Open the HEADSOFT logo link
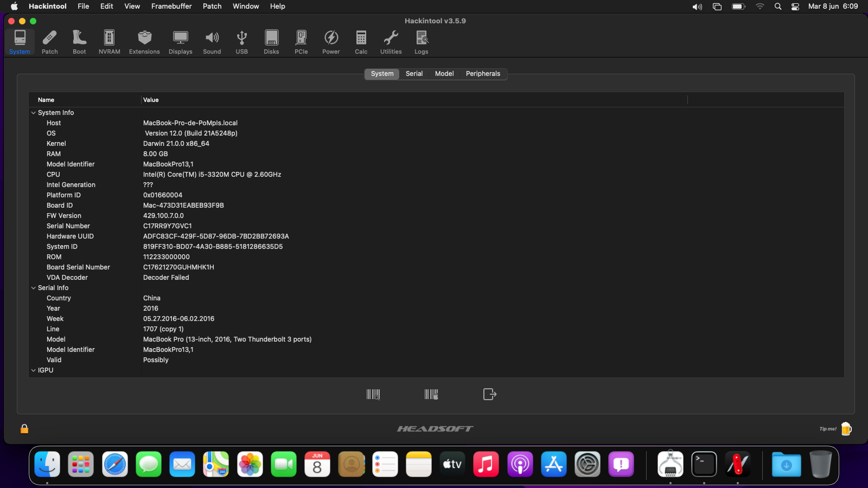Image resolution: width=868 pixels, height=488 pixels. 435,429
